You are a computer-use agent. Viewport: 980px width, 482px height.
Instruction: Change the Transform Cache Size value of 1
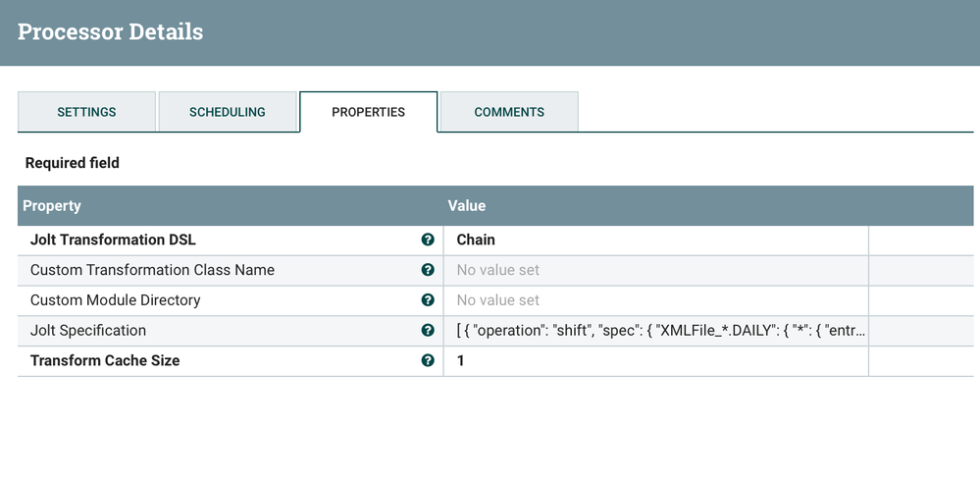pos(655,360)
